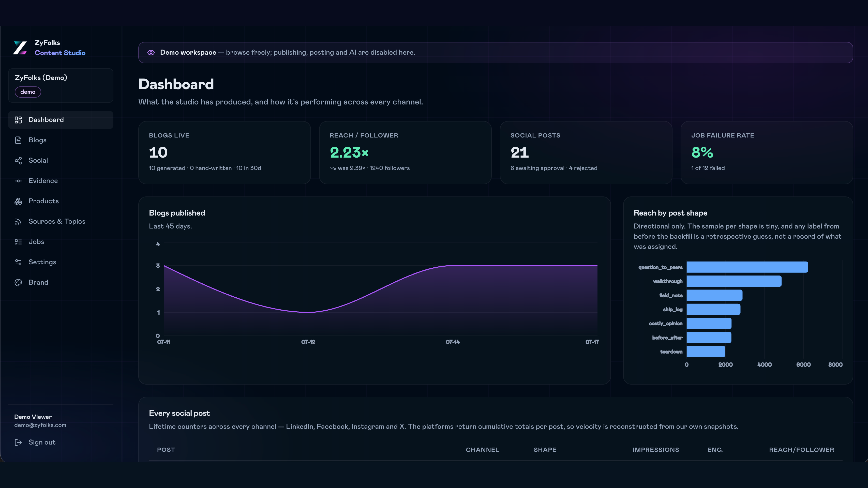Select the question_to_peers bar in chart

click(747, 267)
